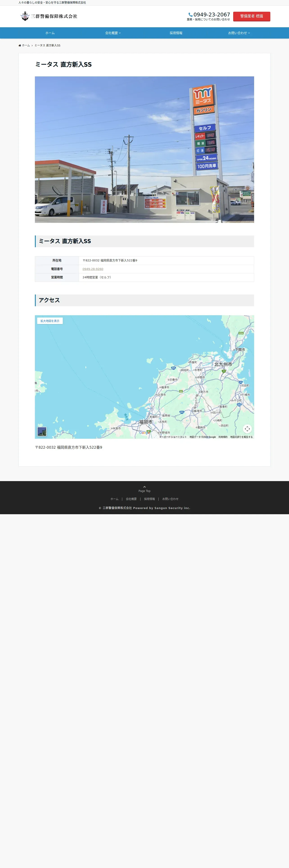
Task: Click the Page Top text in footer
Action: tap(144, 491)
